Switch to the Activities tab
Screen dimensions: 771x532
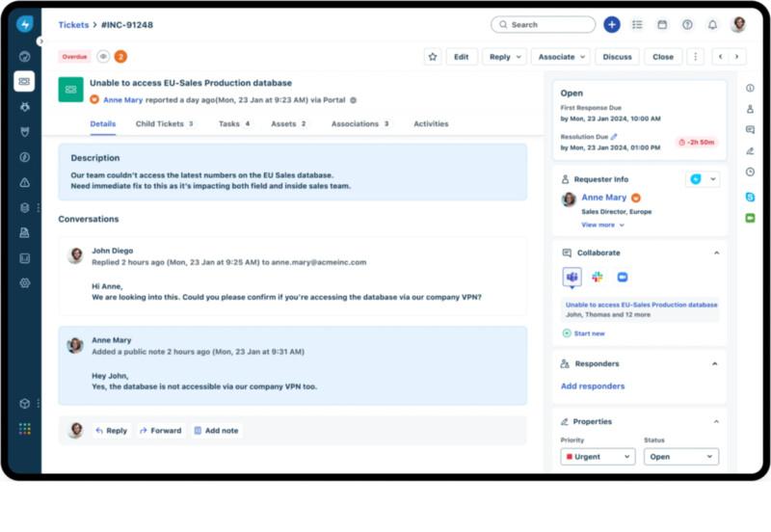tap(431, 124)
